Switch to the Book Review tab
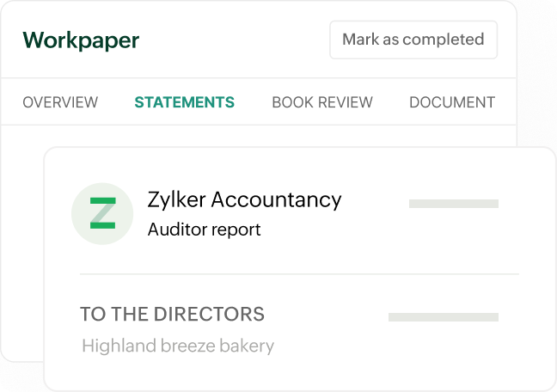The width and height of the screenshot is (557, 392). tap(322, 102)
